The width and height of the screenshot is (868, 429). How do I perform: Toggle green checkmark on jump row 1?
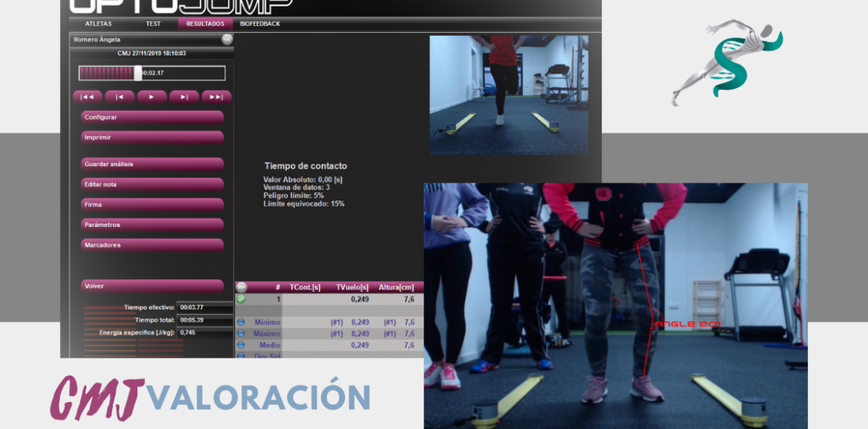[241, 299]
